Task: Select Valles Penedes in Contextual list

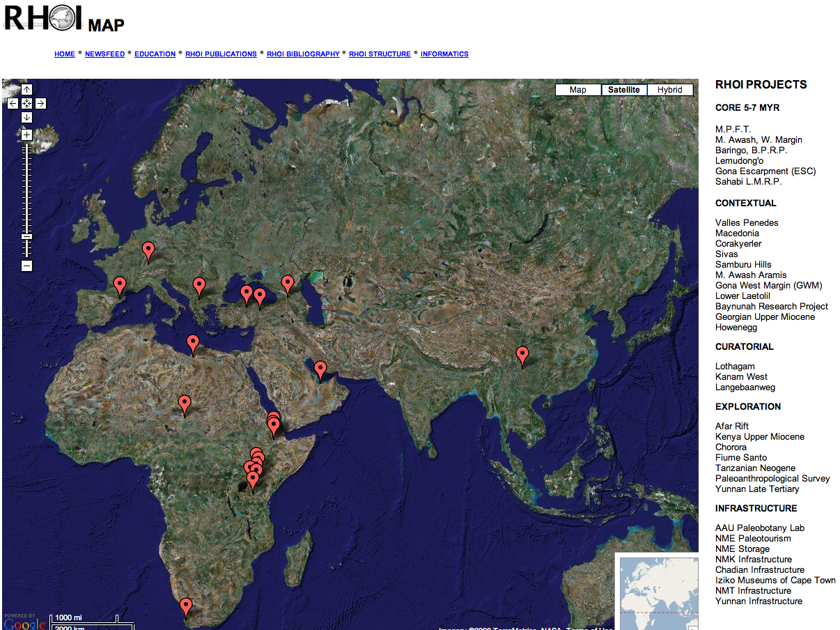Action: (747, 223)
